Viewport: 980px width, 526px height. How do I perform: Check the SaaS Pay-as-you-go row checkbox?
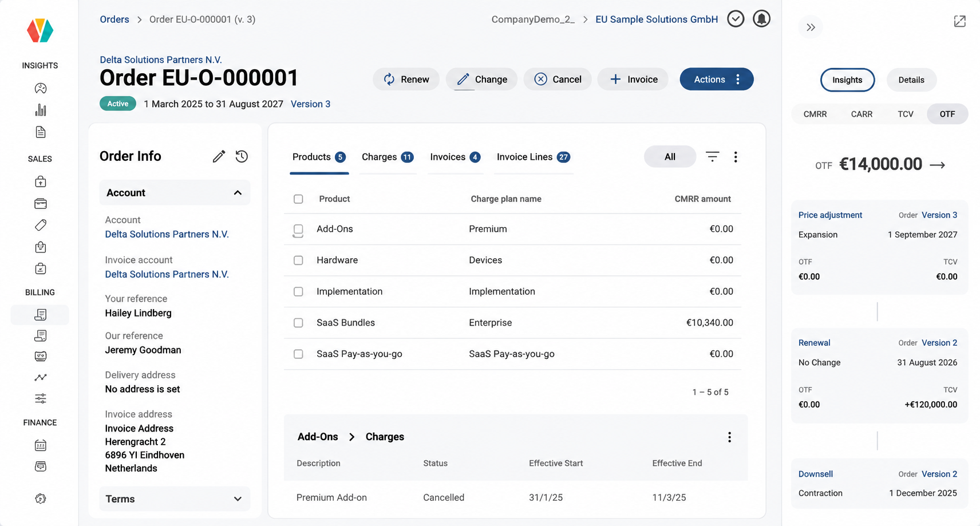click(298, 354)
